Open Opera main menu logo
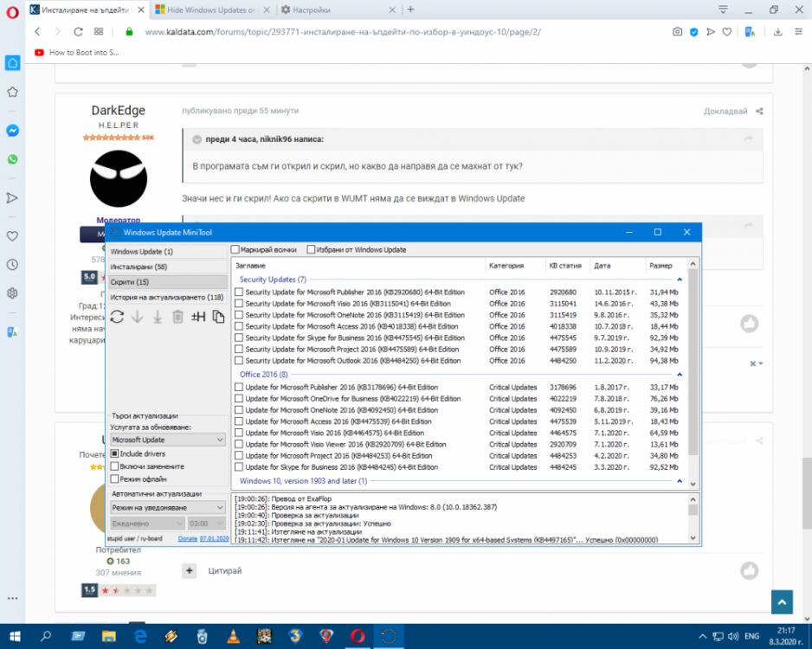812x649 pixels. (12, 12)
